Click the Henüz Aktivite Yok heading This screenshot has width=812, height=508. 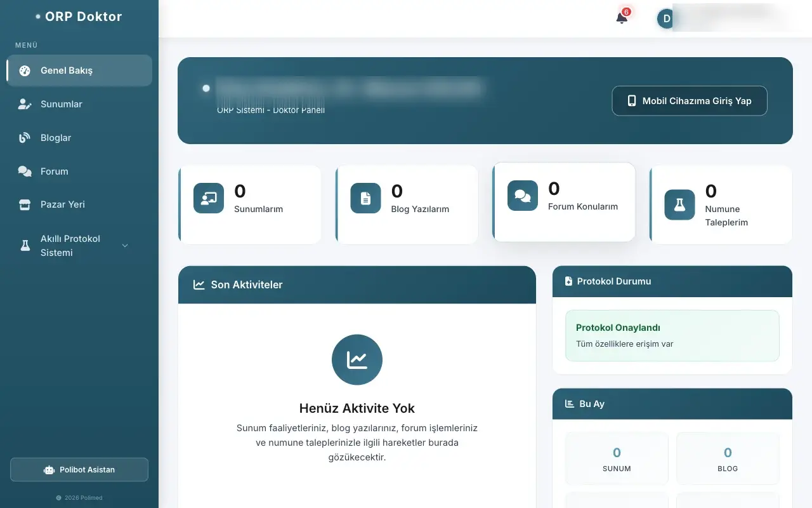[x=357, y=408]
